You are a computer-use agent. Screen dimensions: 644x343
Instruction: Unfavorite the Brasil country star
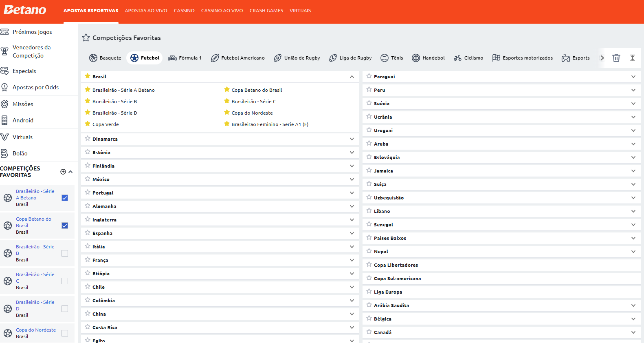point(88,76)
